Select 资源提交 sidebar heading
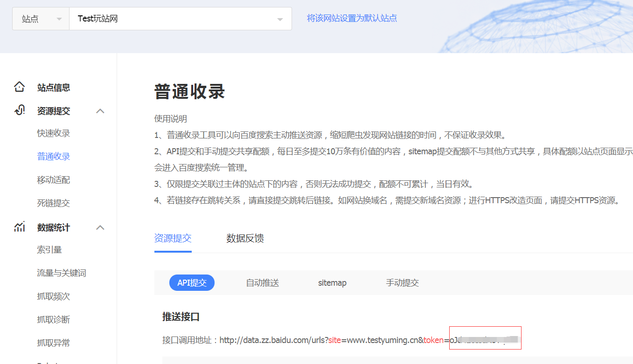 pos(54,111)
